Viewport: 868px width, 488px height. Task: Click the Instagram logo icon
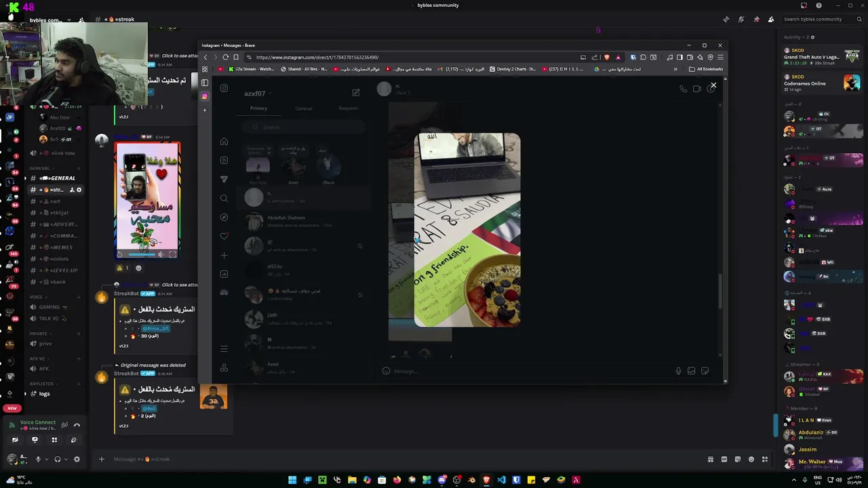click(x=224, y=88)
